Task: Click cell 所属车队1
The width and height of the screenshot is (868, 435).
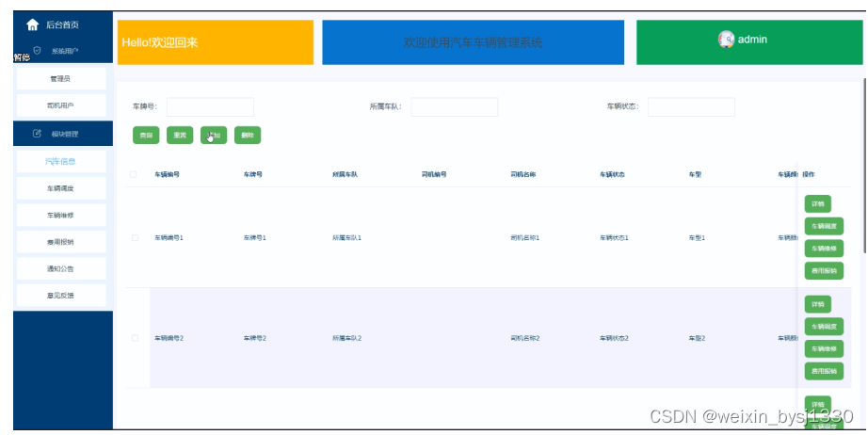Action: (347, 237)
